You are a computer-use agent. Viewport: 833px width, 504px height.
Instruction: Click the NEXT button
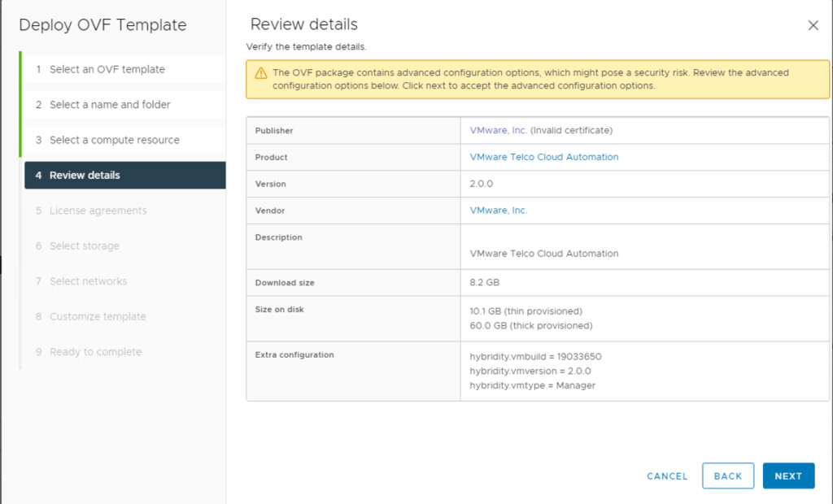[788, 476]
